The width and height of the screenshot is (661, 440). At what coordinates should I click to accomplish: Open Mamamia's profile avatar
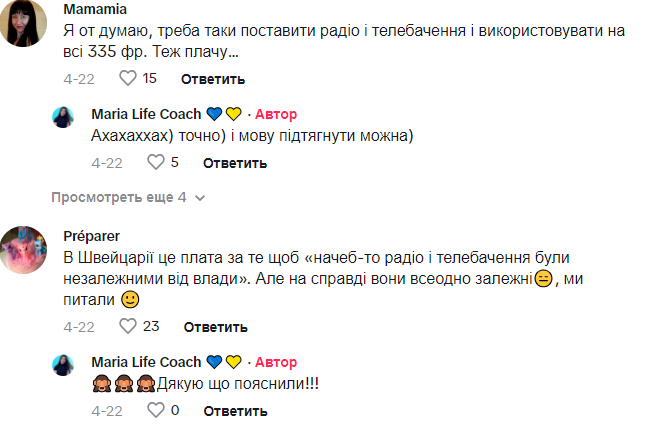click(27, 24)
